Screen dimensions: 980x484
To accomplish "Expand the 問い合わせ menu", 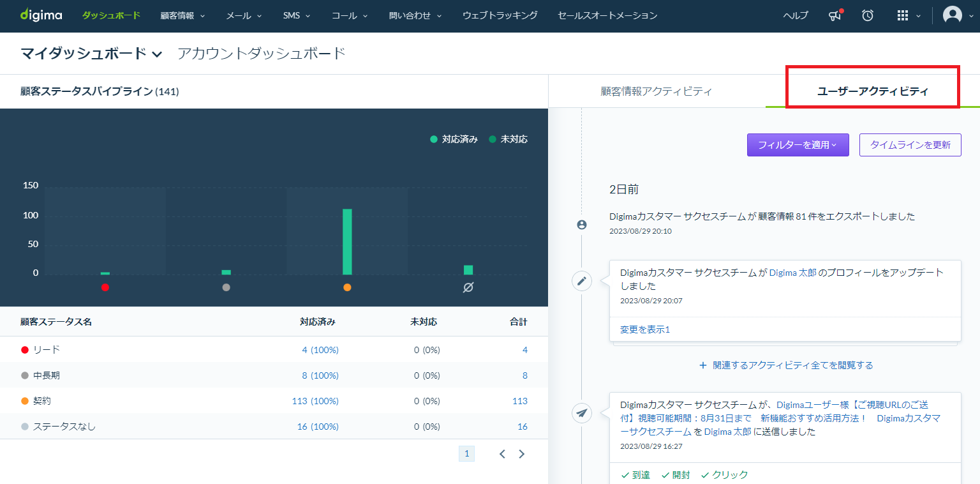I will [x=415, y=15].
